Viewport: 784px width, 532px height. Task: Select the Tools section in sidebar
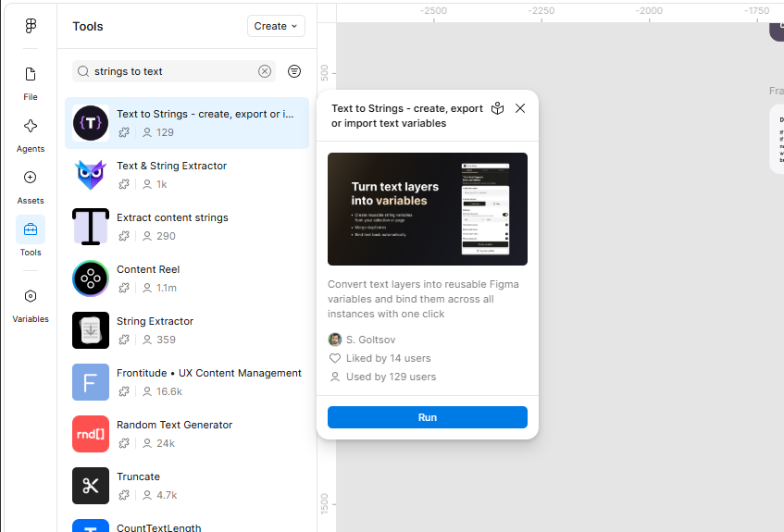pyautogui.click(x=31, y=238)
